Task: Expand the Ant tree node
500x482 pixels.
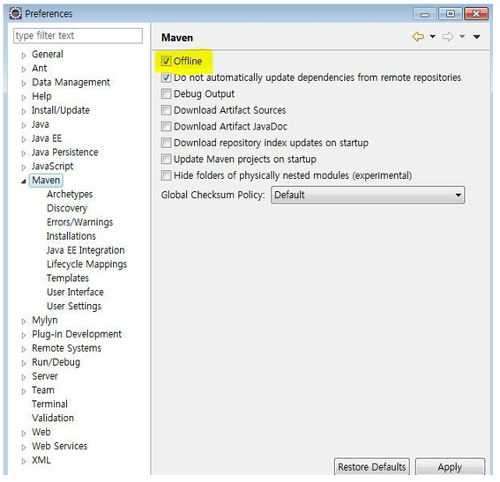Action: click(24, 69)
